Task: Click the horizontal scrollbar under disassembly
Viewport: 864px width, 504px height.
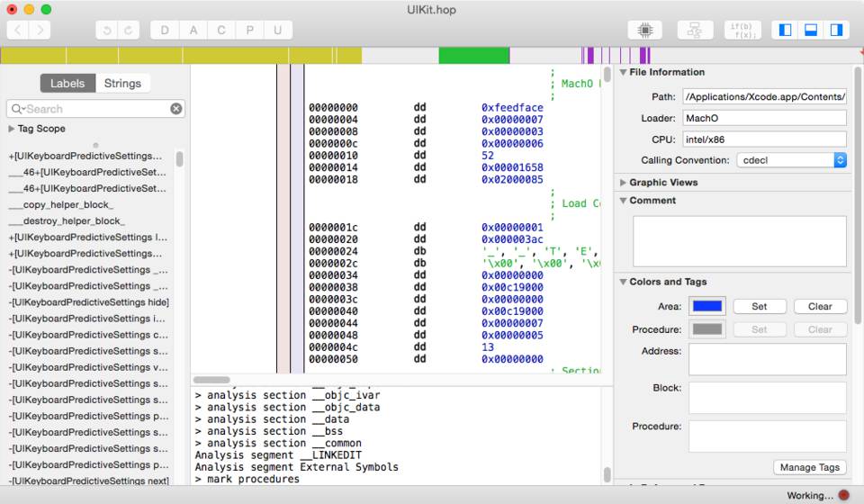Action: point(211,380)
